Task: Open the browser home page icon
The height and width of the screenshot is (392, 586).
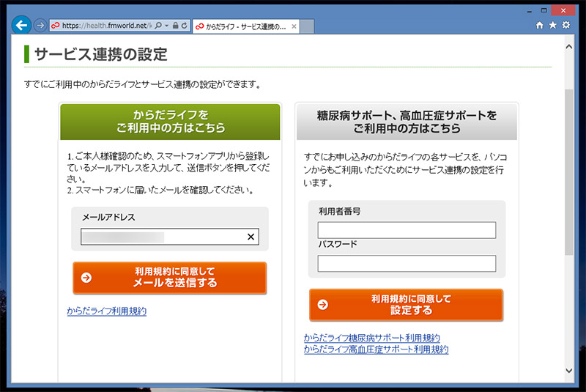Action: 540,25
